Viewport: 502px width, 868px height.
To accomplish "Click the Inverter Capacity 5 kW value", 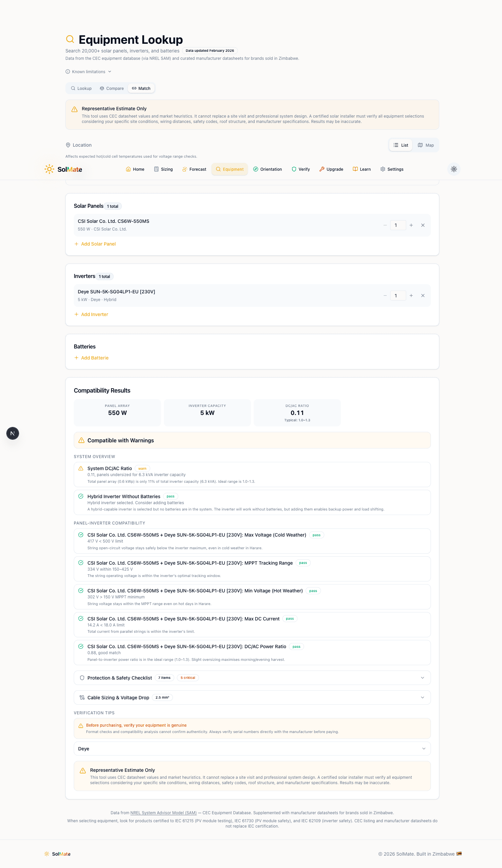I will click(x=208, y=413).
